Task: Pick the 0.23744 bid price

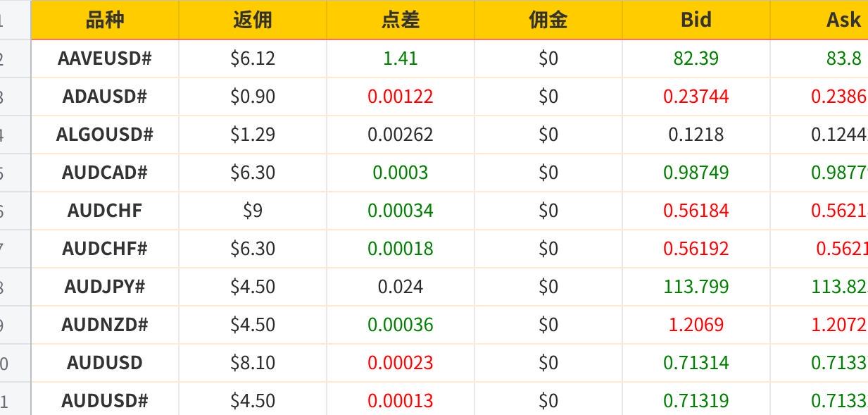Action: coord(696,97)
